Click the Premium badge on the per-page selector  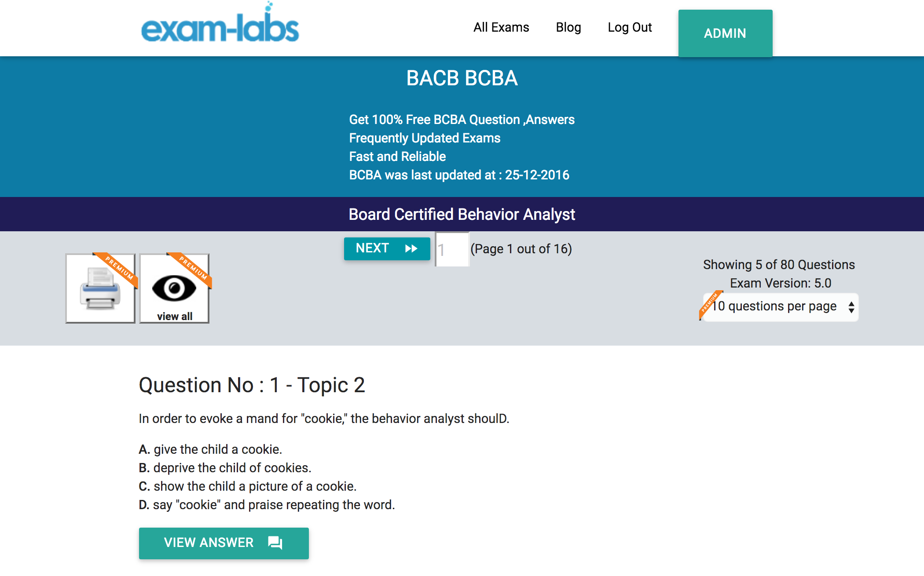[710, 303]
